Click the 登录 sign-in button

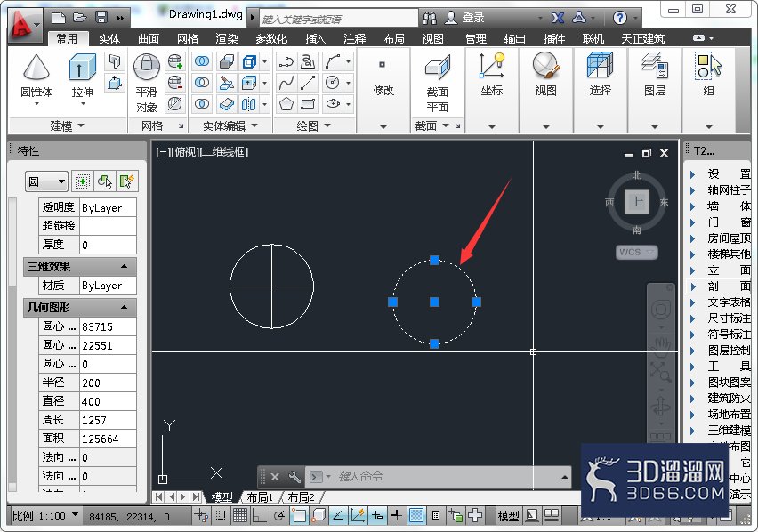click(x=464, y=18)
